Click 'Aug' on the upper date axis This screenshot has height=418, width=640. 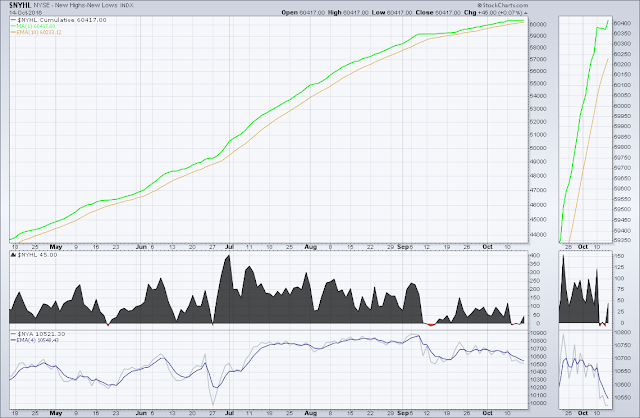tap(311, 247)
